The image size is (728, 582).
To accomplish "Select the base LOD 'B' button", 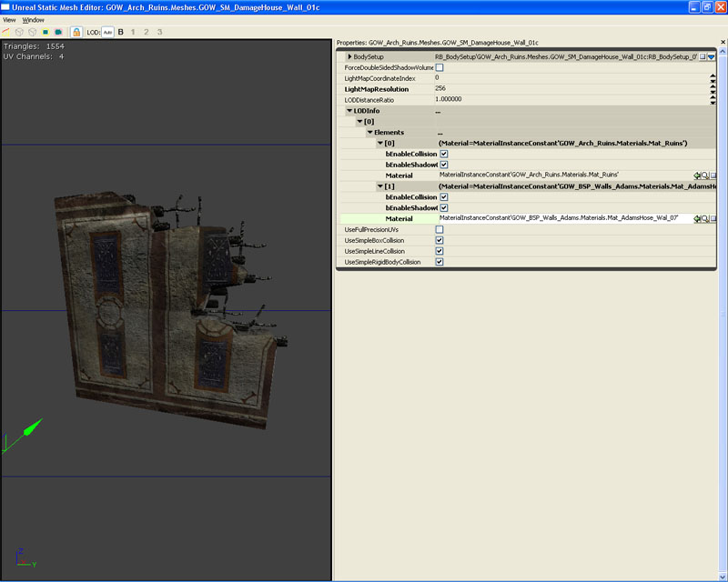I will pos(121,32).
